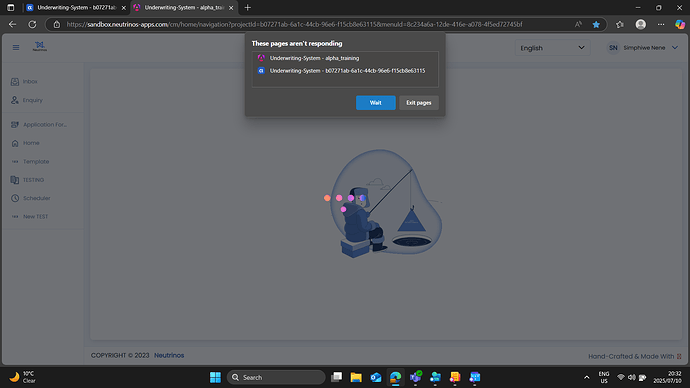Open the tab actions menu icon
Screen dimensions: 690x388
pos(11,7)
